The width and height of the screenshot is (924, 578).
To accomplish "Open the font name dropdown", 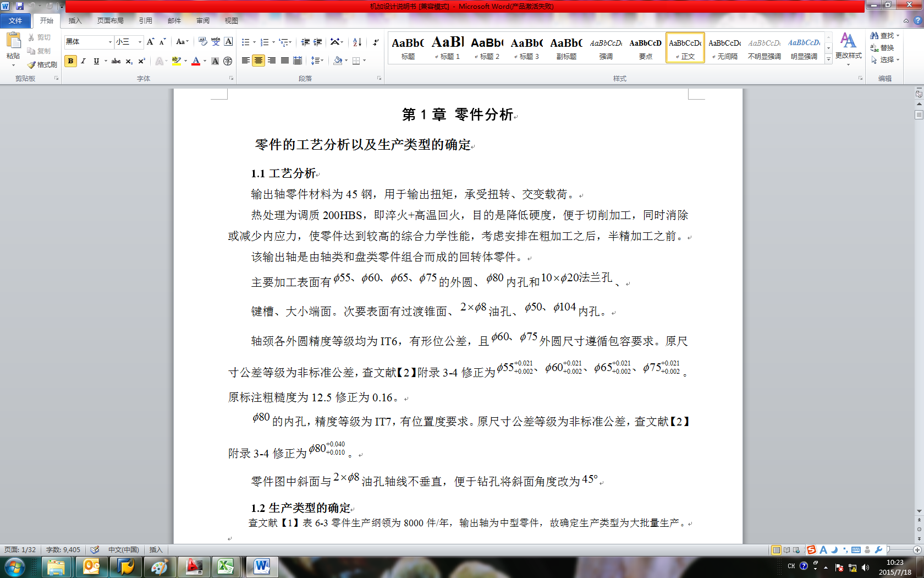I will coord(110,42).
